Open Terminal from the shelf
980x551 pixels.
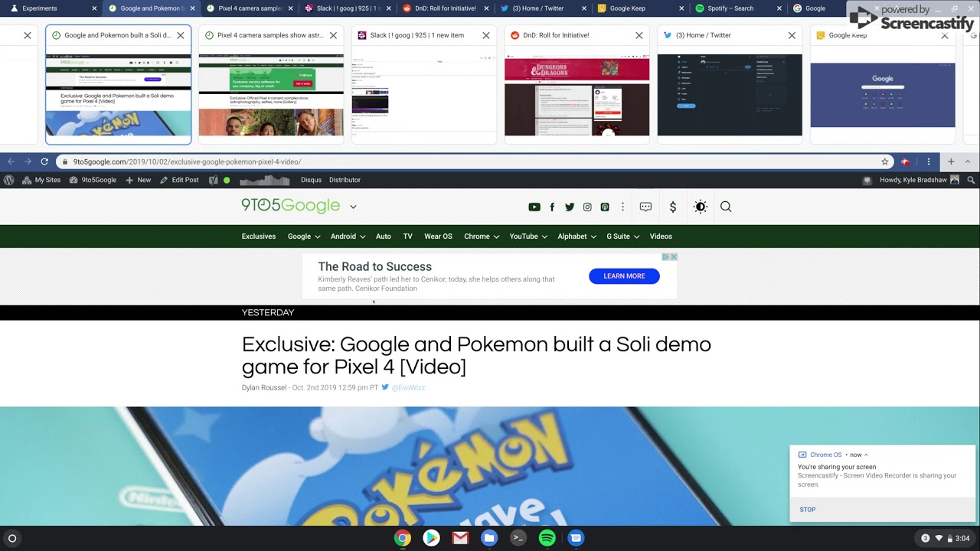[518, 538]
